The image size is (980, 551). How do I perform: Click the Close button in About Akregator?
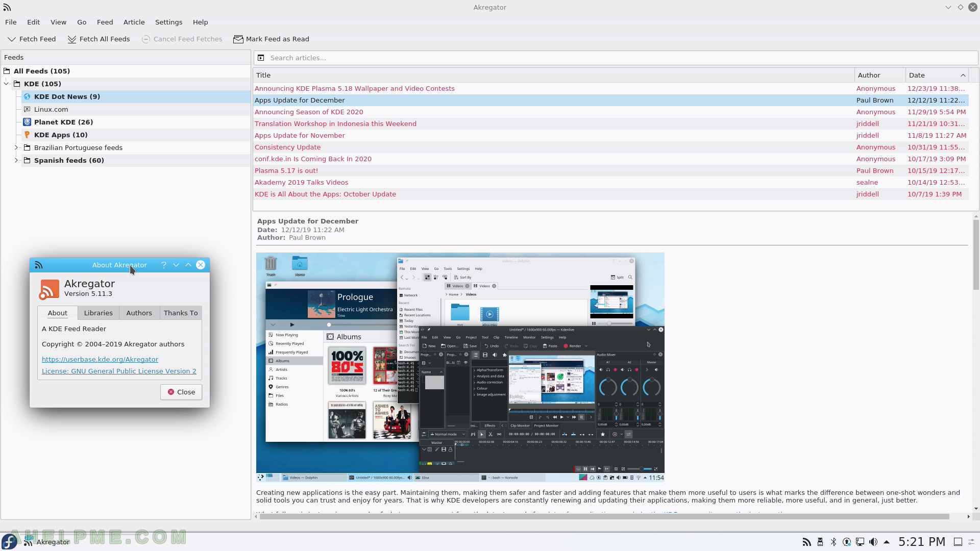coord(181,392)
